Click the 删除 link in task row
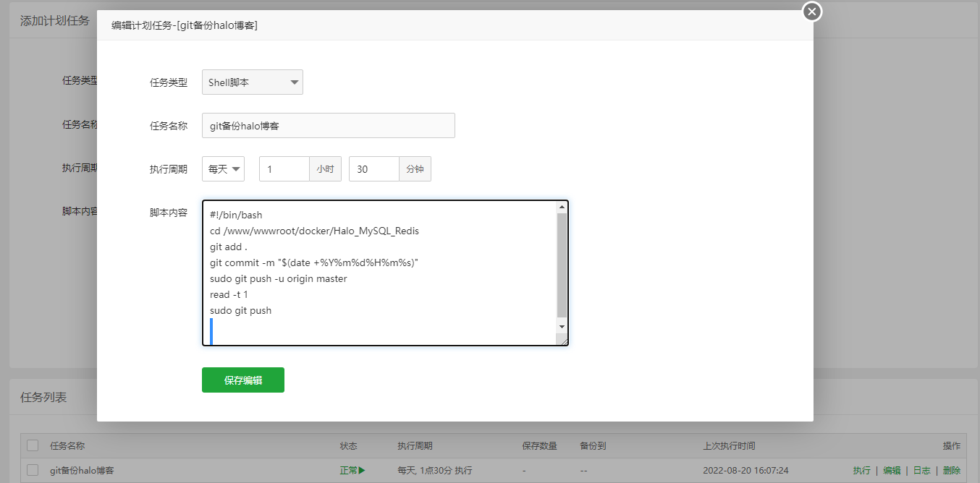This screenshot has width=980, height=483. [x=952, y=470]
